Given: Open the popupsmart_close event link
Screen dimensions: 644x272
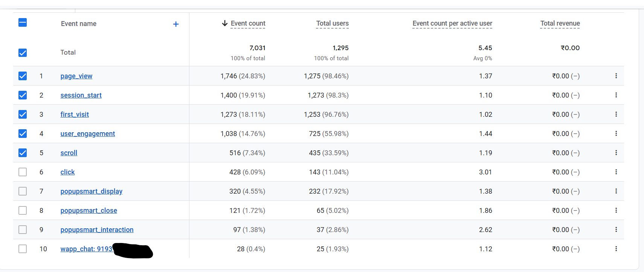Looking at the screenshot, I should coord(89,211).
